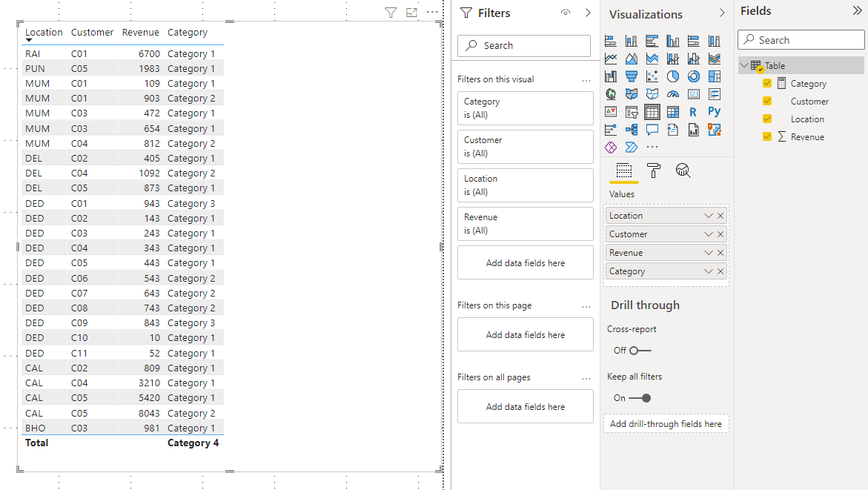Open dropdown for Customer value field
The image size is (868, 490).
tap(709, 234)
